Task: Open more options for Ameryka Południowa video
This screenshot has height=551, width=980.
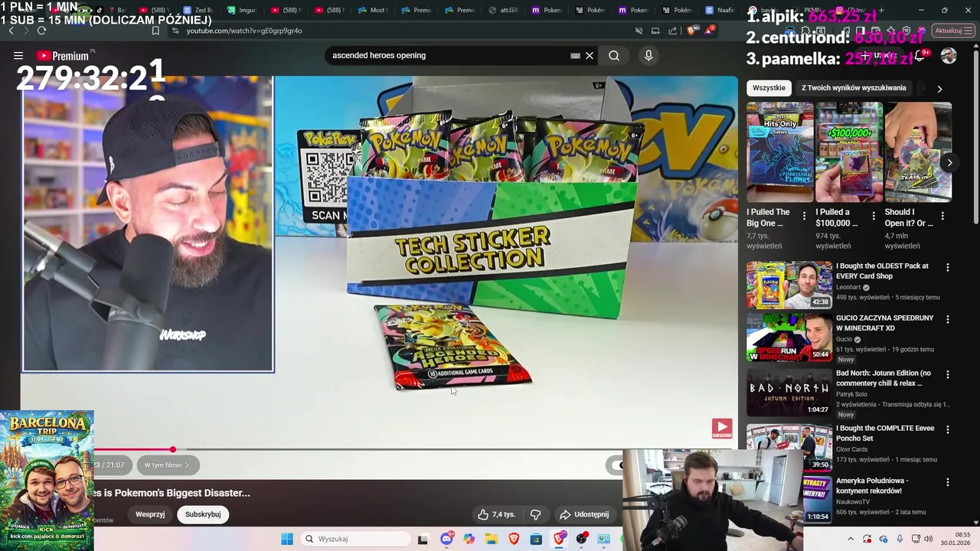Action: pyautogui.click(x=948, y=482)
